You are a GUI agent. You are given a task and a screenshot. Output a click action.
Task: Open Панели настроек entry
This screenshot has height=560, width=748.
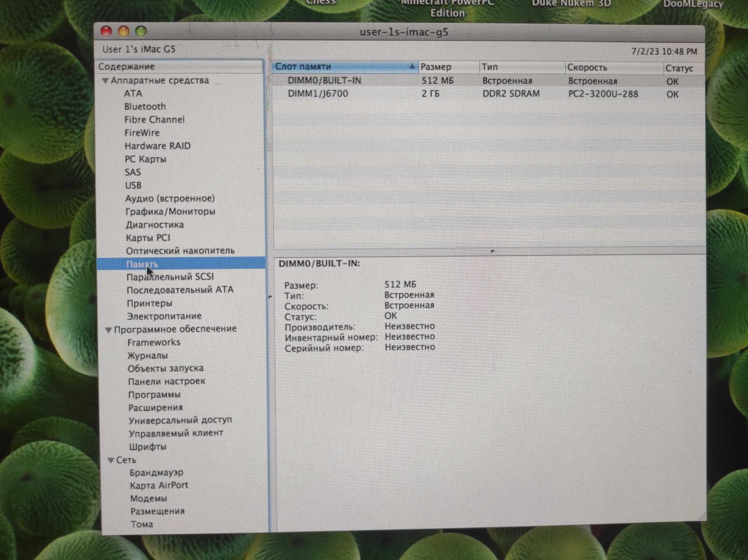pyautogui.click(x=167, y=382)
